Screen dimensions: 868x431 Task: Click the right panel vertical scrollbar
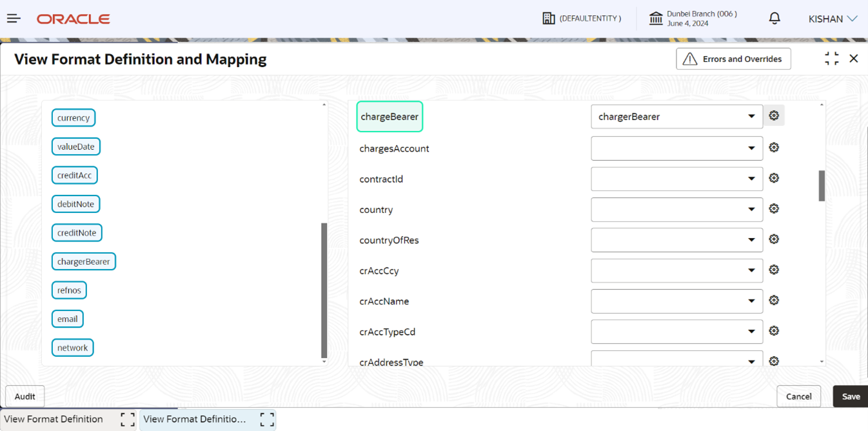pos(822,186)
